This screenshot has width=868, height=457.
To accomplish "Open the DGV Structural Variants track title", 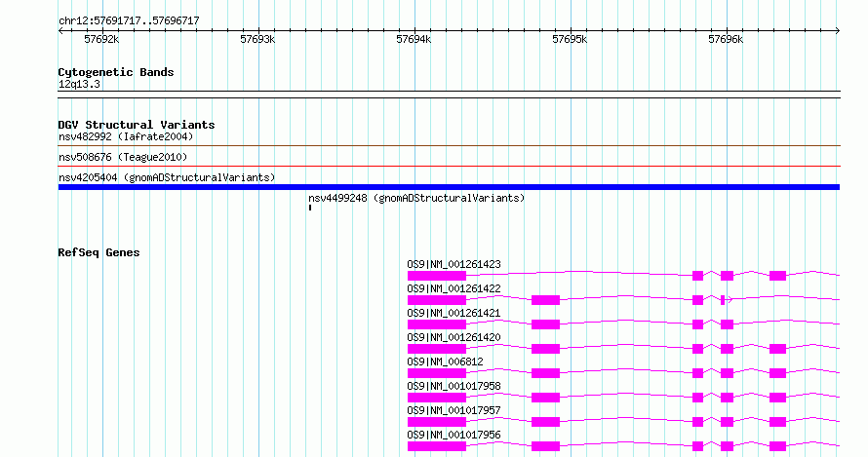I will tap(137, 125).
